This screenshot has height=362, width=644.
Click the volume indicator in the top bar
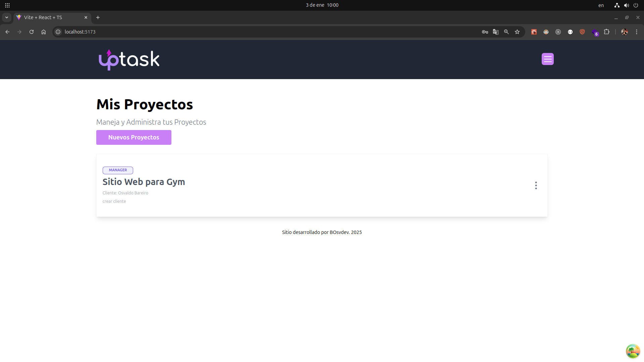tap(627, 5)
